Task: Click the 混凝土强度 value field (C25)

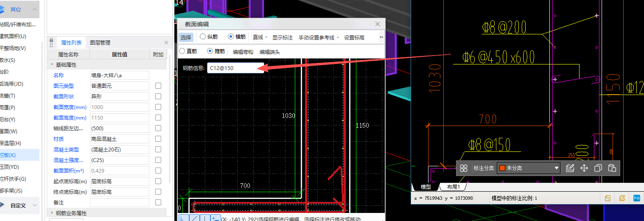Action: (120, 160)
